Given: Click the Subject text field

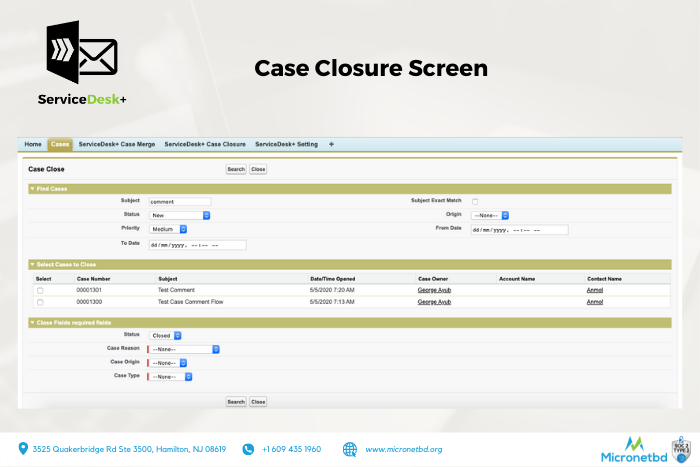Looking at the screenshot, I should (x=179, y=201).
